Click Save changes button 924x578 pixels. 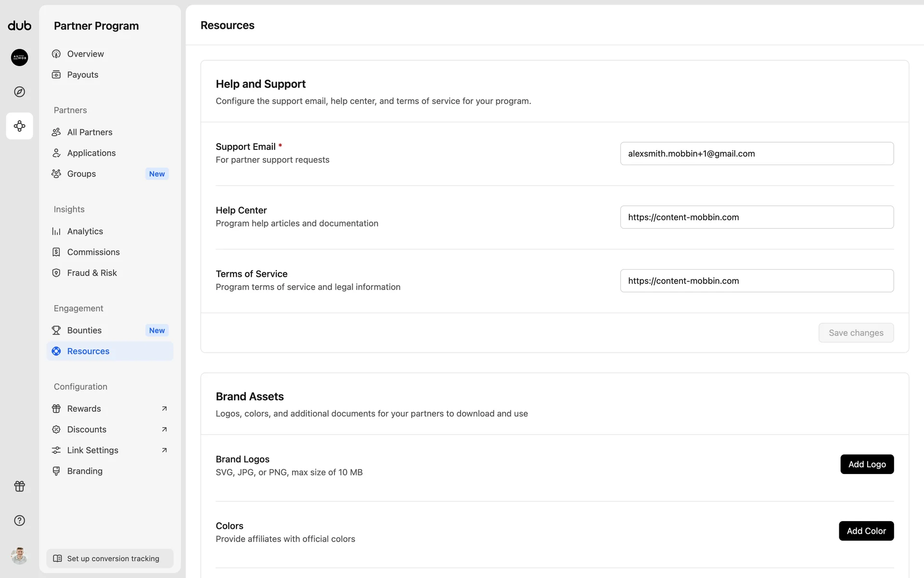(856, 333)
